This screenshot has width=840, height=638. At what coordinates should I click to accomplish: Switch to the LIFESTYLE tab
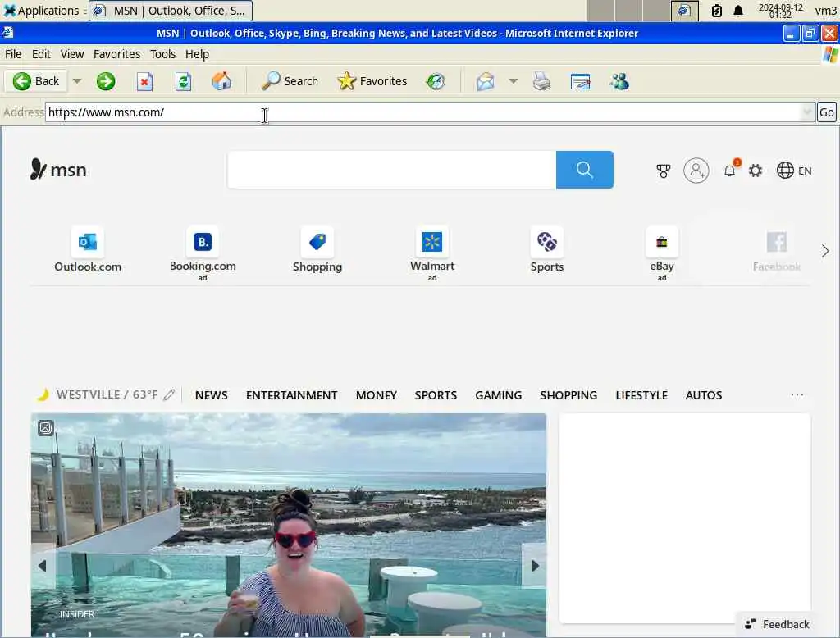[x=641, y=395]
